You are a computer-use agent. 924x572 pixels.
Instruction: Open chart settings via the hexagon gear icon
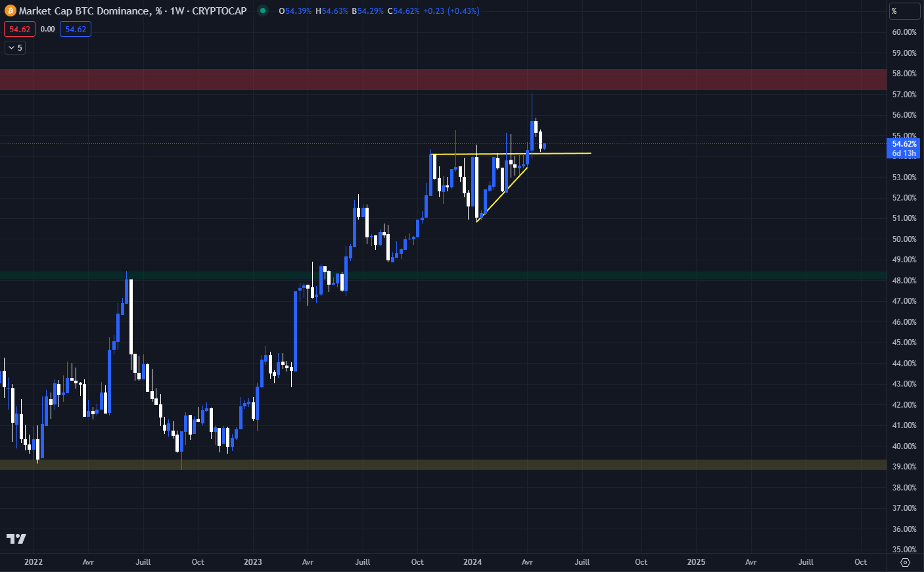[904, 562]
